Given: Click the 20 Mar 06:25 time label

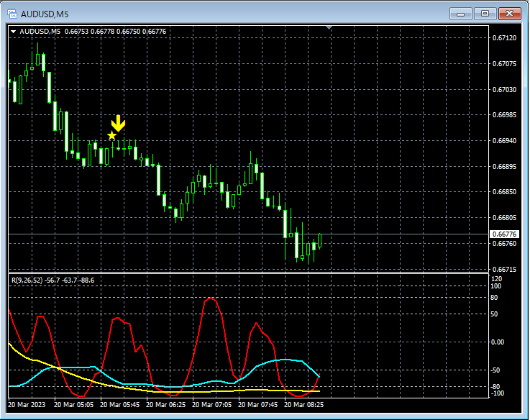Looking at the screenshot, I should [166, 405].
